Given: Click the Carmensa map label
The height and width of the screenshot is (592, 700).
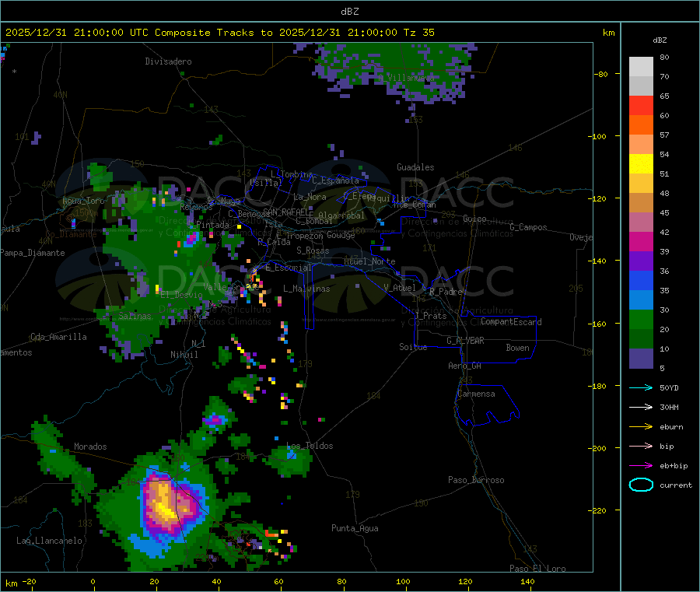Looking at the screenshot, I should click(x=476, y=394).
